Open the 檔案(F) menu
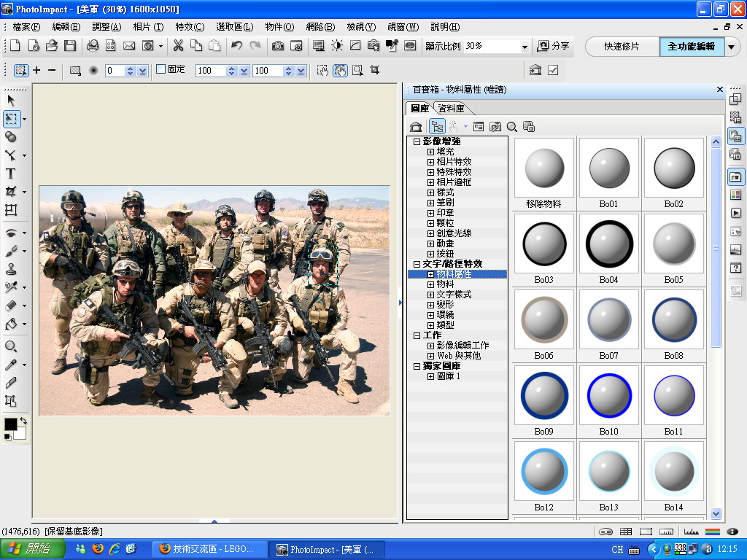The height and width of the screenshot is (560, 747). 26,27
